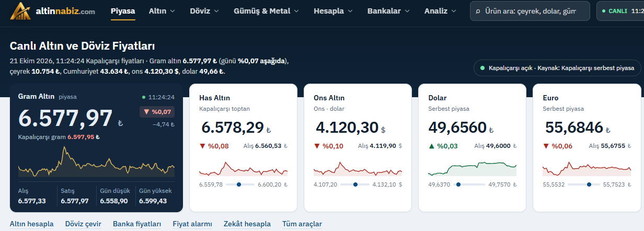
Task: Open the Altın hesapla link
Action: pyautogui.click(x=31, y=224)
